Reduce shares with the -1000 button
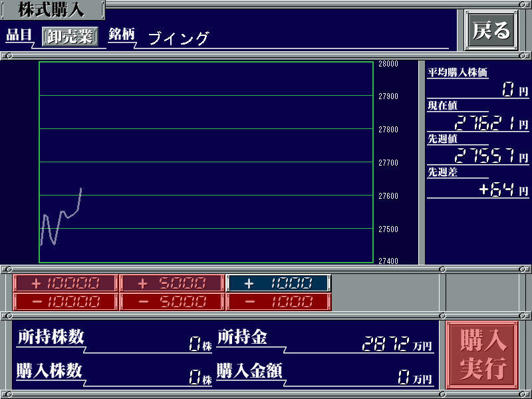This screenshot has height=399, width=532. (x=278, y=302)
